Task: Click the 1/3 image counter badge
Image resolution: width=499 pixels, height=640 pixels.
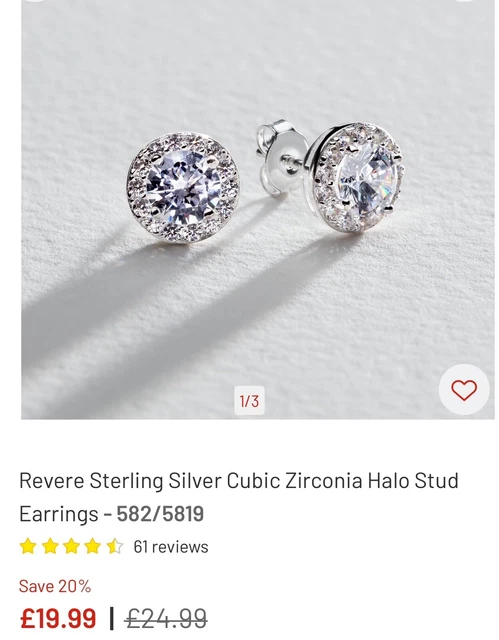Action: click(249, 400)
